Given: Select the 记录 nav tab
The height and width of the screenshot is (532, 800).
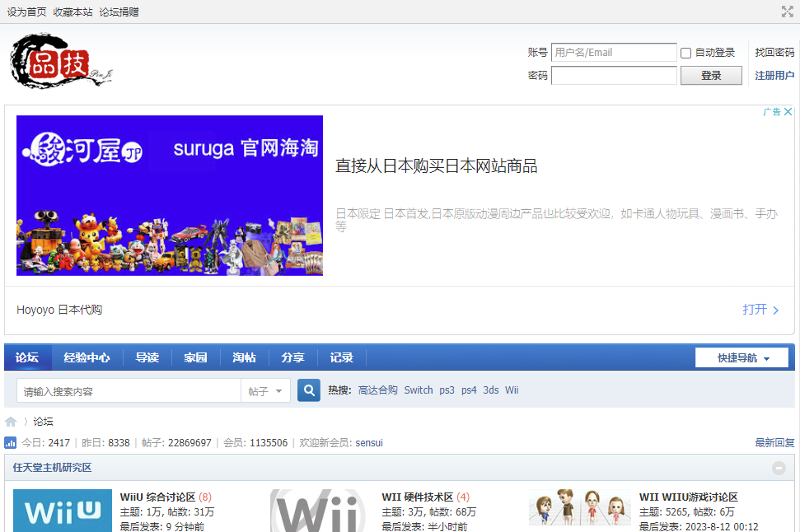Looking at the screenshot, I should [x=341, y=357].
